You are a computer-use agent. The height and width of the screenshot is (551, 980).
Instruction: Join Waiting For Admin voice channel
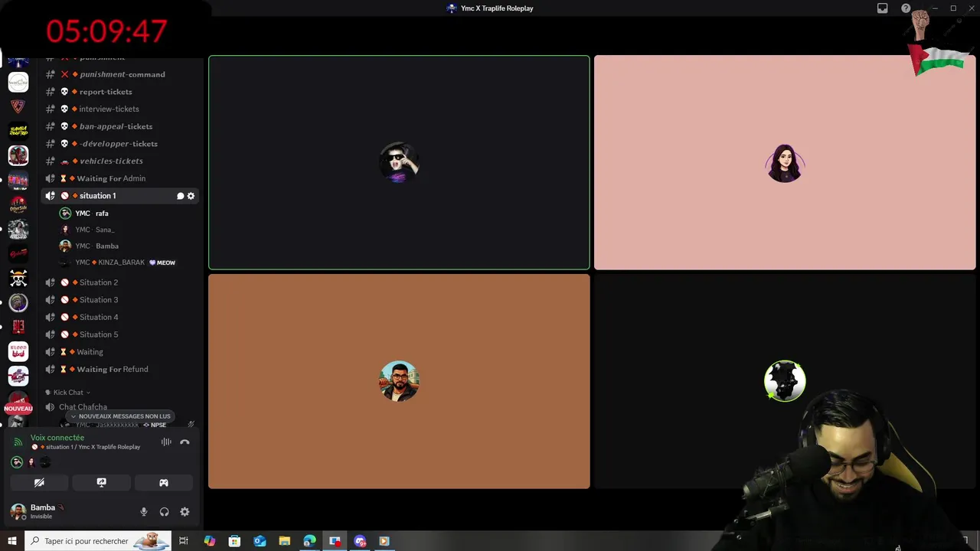[x=121, y=178]
